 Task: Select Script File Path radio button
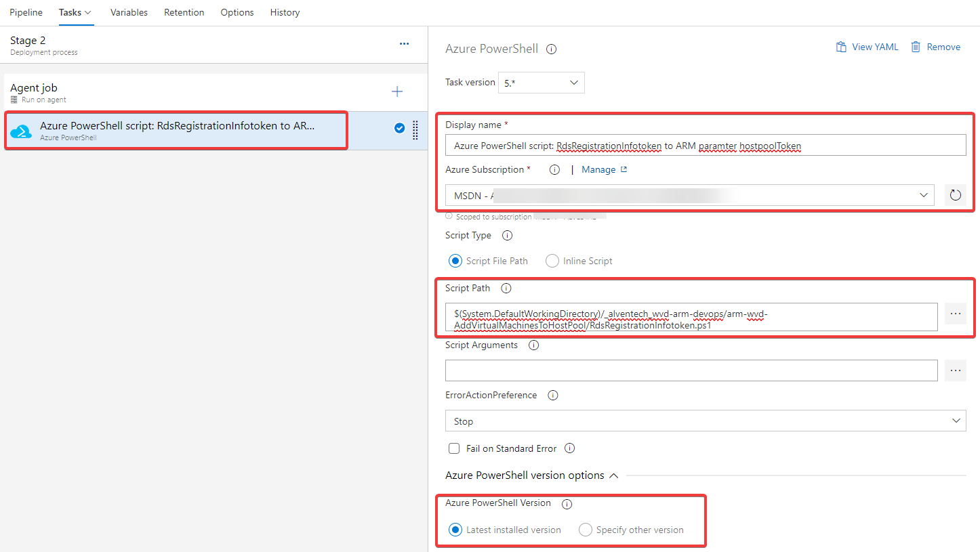(x=455, y=261)
